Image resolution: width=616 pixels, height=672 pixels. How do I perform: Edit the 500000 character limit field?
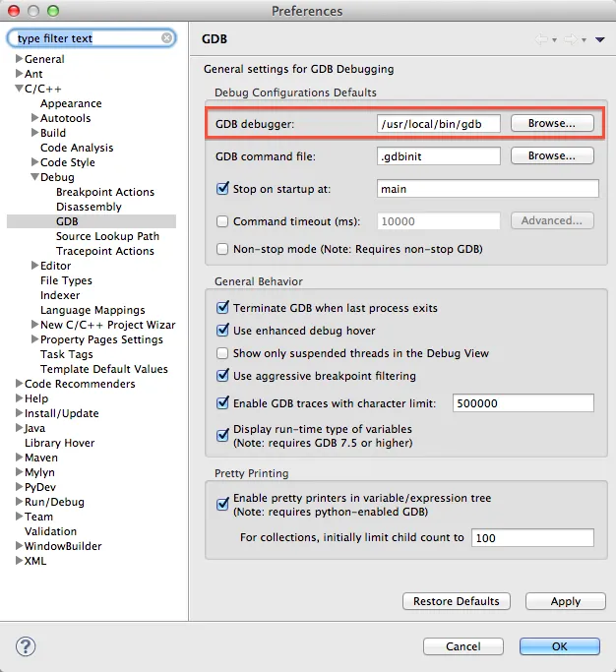tap(524, 403)
